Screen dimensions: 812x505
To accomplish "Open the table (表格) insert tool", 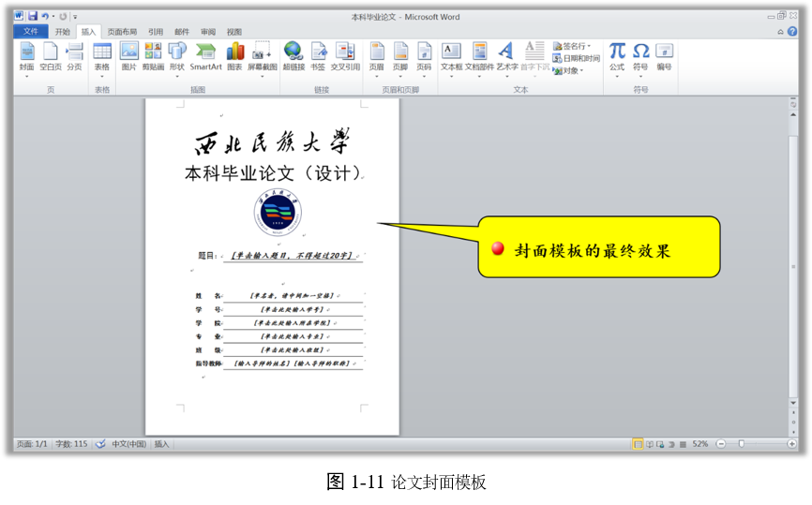I will 102,57.
